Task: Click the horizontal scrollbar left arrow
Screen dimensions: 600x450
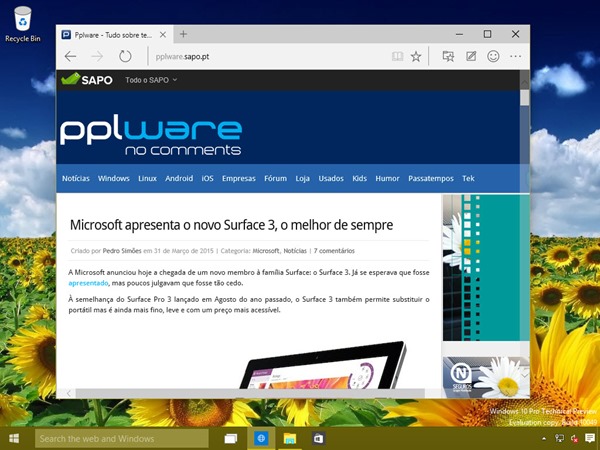Action: point(69,393)
